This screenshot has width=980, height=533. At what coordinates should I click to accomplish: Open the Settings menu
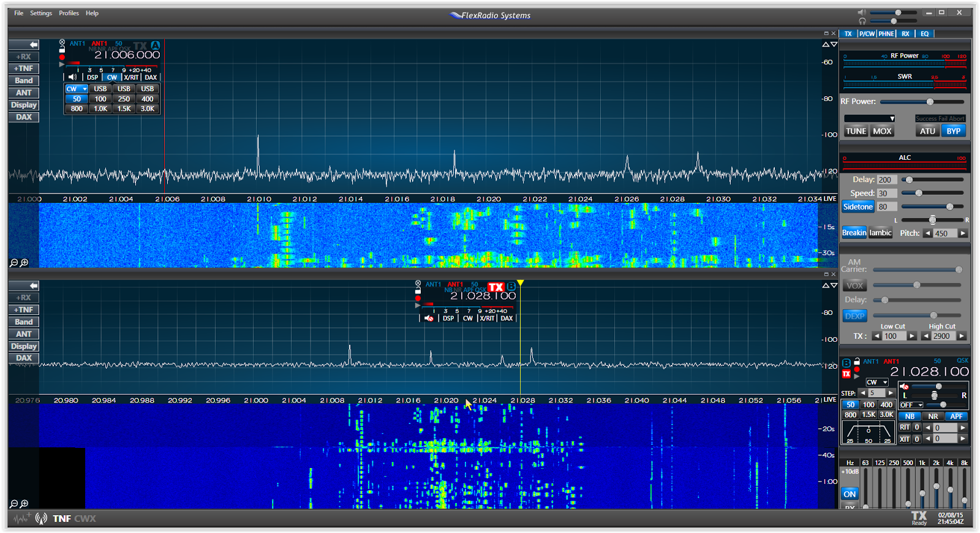pos(41,13)
